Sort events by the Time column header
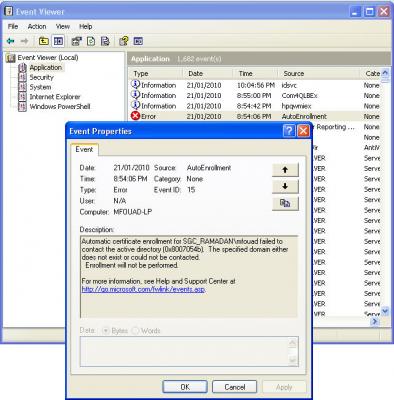Viewport: 394px width, 400px height. [x=255, y=73]
